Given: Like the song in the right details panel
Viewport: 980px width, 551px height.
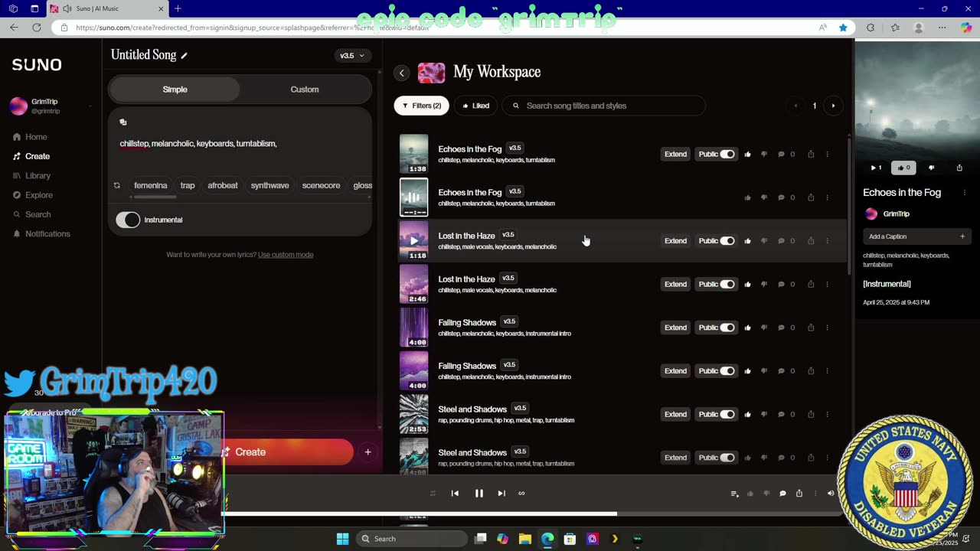Looking at the screenshot, I should coord(903,168).
